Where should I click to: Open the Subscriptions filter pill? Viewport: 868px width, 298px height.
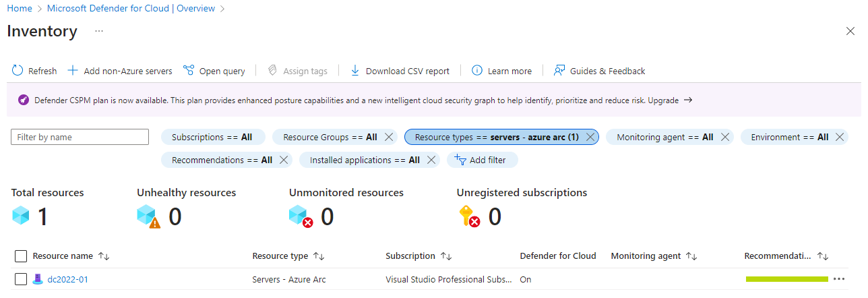(212, 137)
